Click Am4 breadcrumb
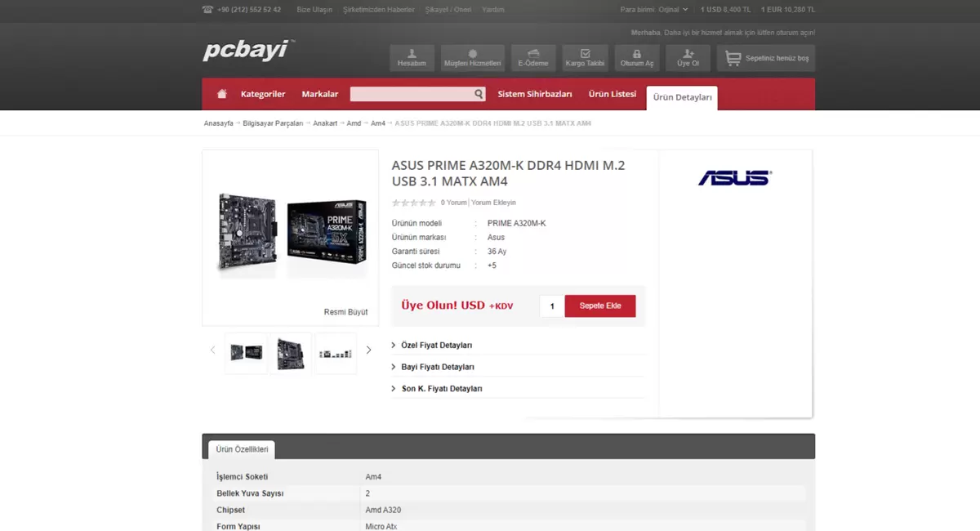Viewport: 980px width, 531px height. click(x=378, y=123)
